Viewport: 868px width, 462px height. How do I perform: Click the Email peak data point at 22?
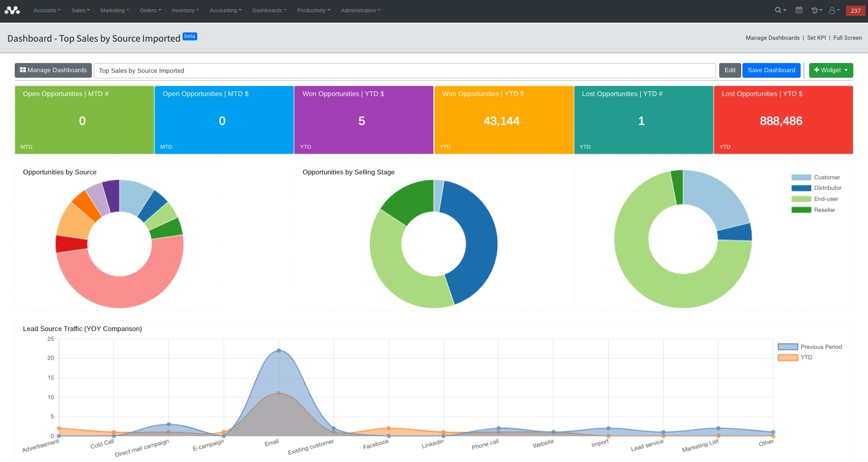click(279, 351)
